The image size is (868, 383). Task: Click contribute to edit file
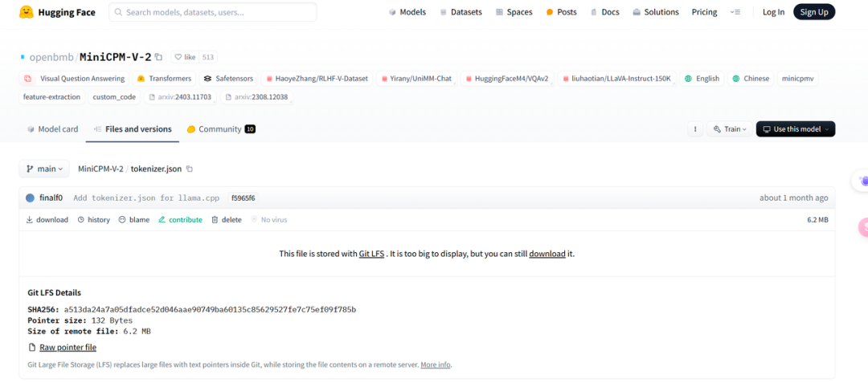180,220
